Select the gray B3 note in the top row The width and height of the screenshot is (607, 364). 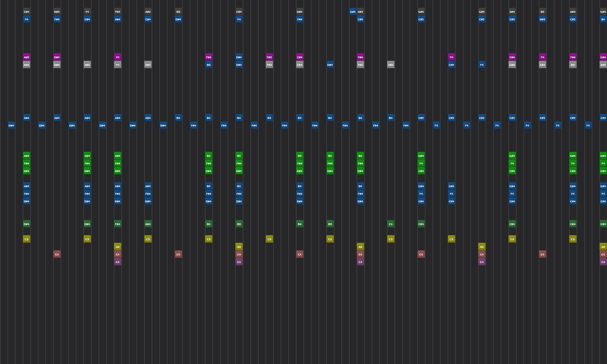pyautogui.click(x=178, y=11)
